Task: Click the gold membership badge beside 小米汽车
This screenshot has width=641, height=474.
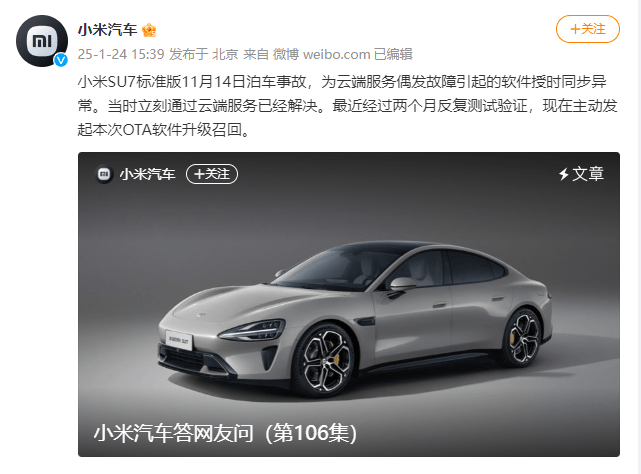Action: (x=149, y=30)
